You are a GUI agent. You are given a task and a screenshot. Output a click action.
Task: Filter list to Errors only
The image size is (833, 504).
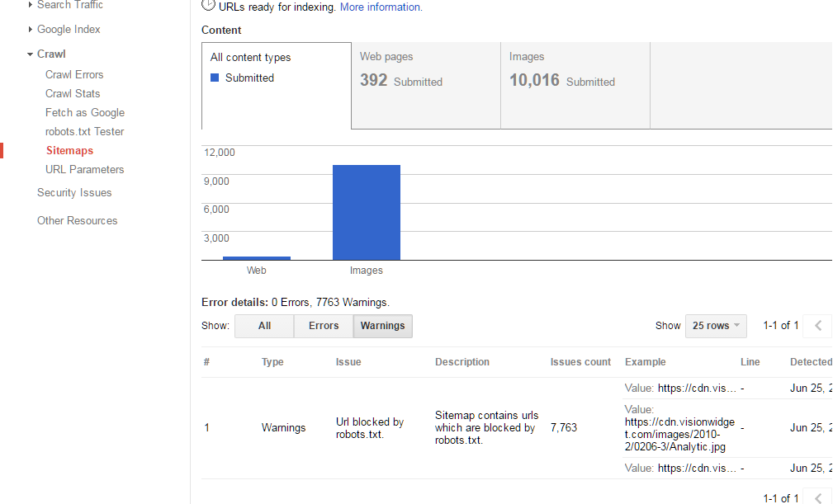pos(324,326)
